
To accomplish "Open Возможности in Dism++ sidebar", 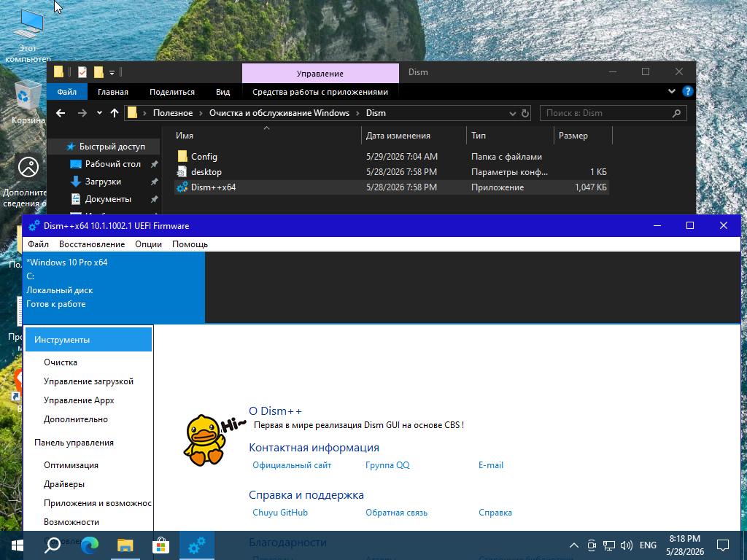I will coord(71,522).
